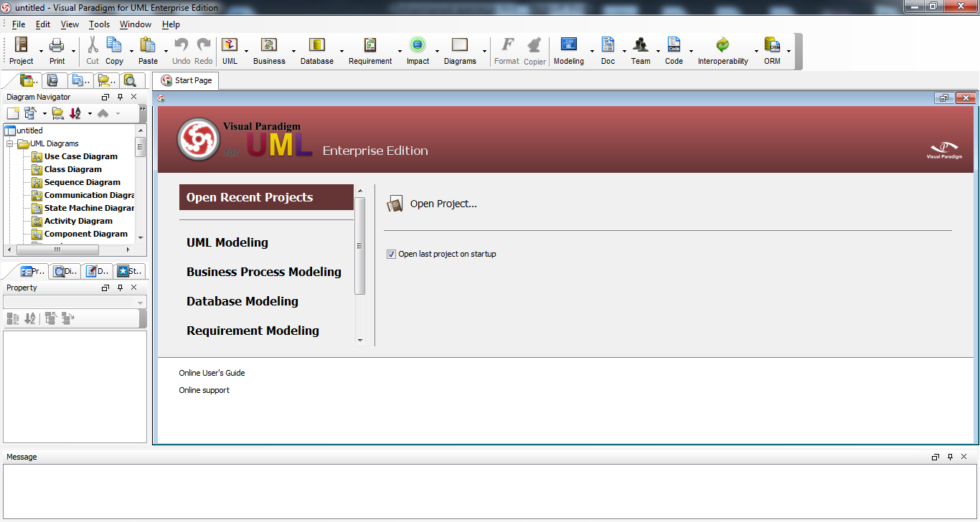Click the Copy toolbar icon
This screenshot has height=522, width=980.
[x=114, y=45]
